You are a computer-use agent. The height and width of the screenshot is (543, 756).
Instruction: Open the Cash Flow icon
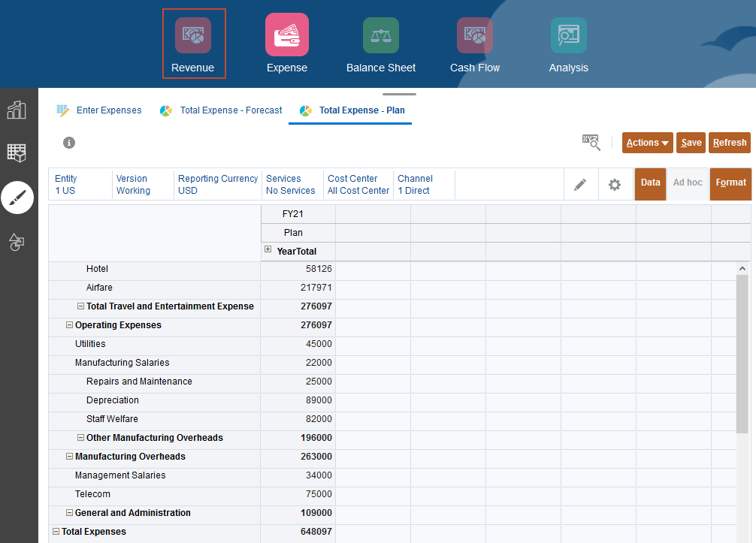[474, 35]
